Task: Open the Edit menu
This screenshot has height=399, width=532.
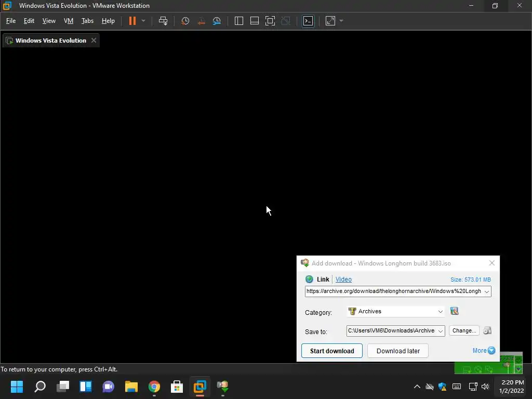Action: point(29,21)
